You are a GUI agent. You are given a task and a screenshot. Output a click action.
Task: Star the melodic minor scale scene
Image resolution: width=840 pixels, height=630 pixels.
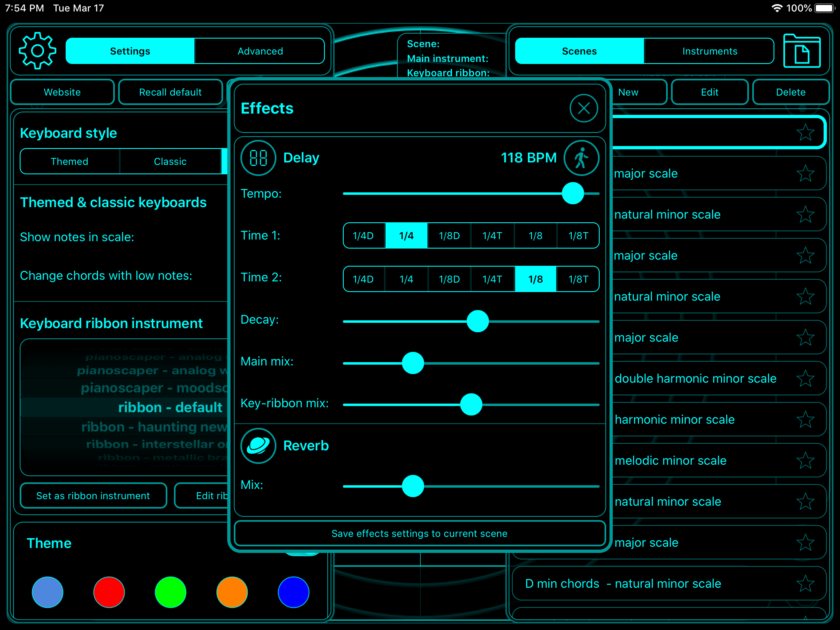(805, 461)
